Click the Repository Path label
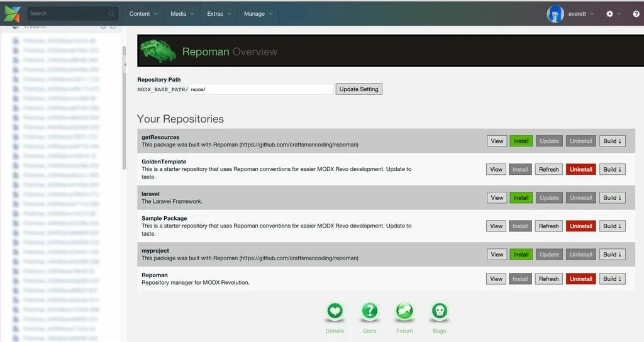 click(159, 79)
